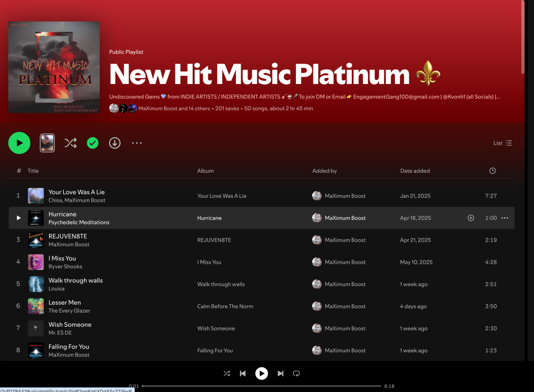This screenshot has height=392, width=534.
Task: Open Psychedelic Meditations artist link
Action: [79, 222]
